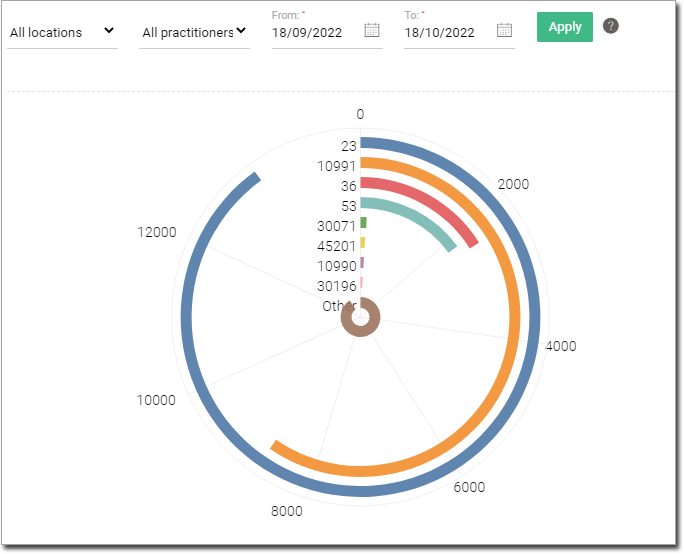Click the small yellow bar for 45201
Image resolution: width=684 pixels, height=554 pixels.
click(x=363, y=243)
